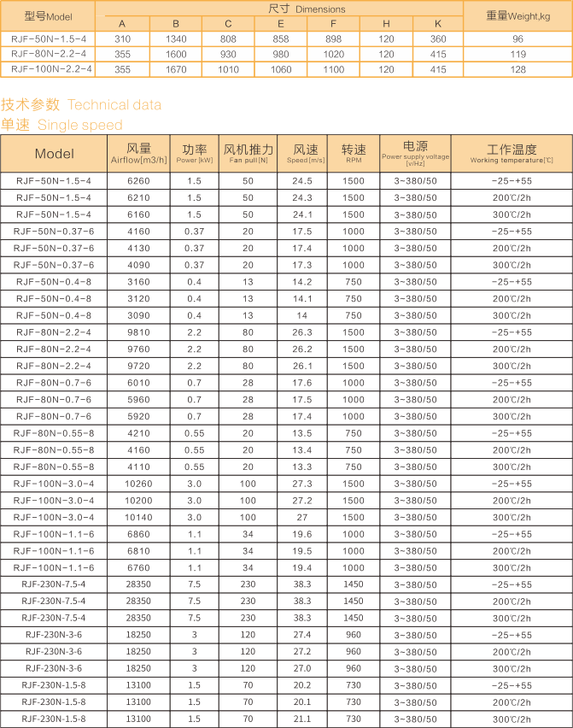The height and width of the screenshot is (728, 573).
Task: Click dimension column header K
Action: [x=437, y=24]
